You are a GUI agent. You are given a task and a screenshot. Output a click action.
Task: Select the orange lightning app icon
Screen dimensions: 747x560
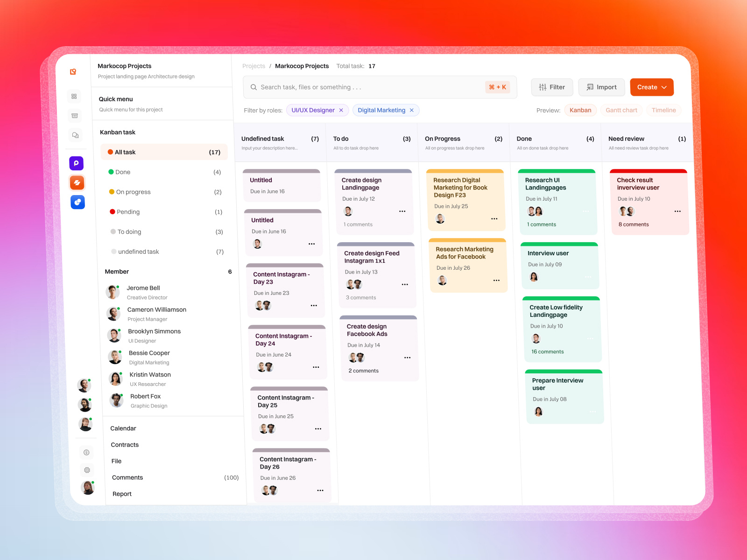(x=76, y=182)
